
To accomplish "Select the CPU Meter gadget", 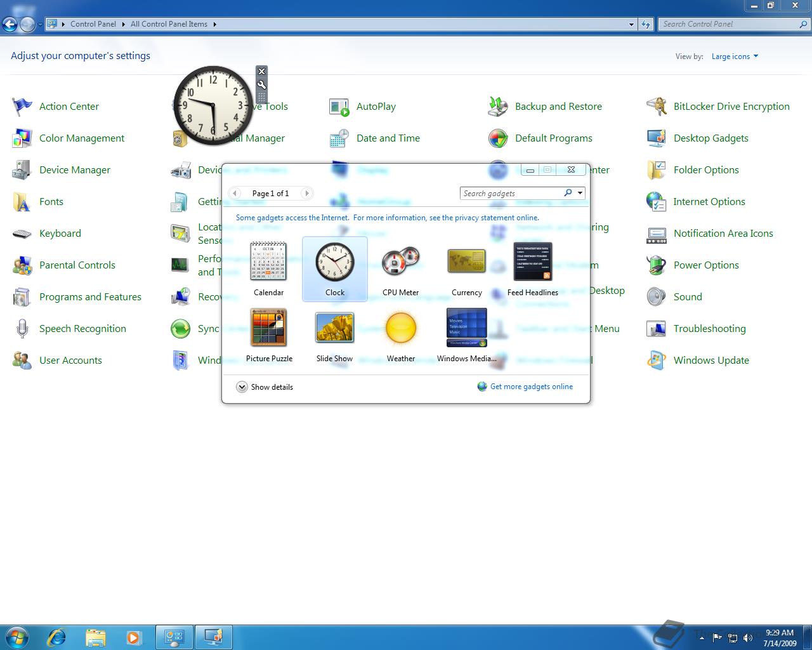I will click(401, 269).
